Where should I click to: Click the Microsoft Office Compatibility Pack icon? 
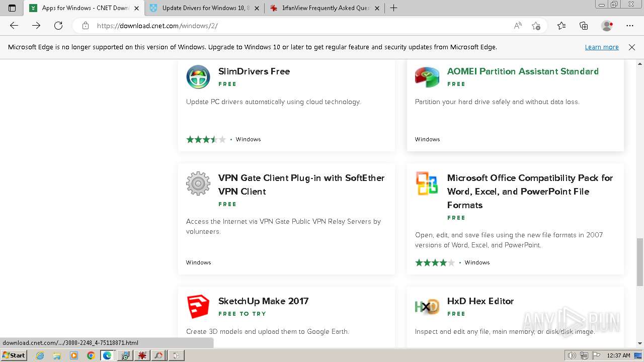point(427,184)
